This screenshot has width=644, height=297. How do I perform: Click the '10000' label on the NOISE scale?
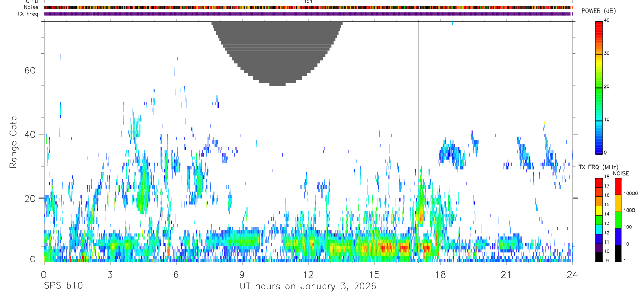631,193
